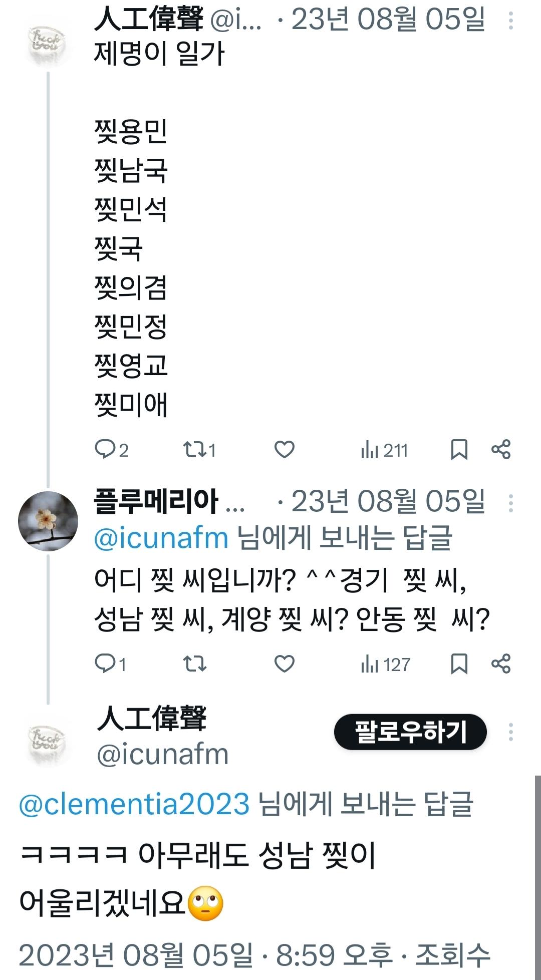Like the first tweet with the heart icon
The height and width of the screenshot is (980, 541).
285,450
